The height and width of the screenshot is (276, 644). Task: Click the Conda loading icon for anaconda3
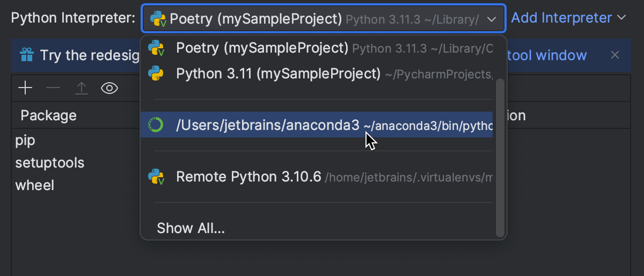tap(156, 125)
